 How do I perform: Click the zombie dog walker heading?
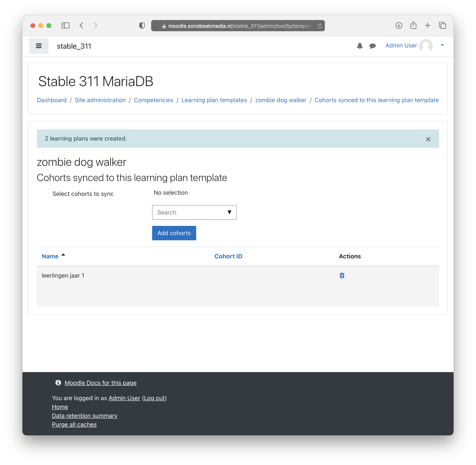[x=81, y=162]
